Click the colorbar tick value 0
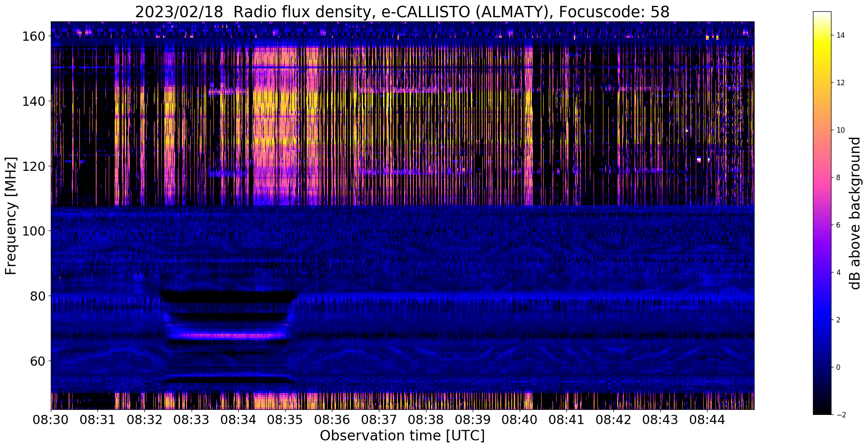 pyautogui.click(x=838, y=367)
